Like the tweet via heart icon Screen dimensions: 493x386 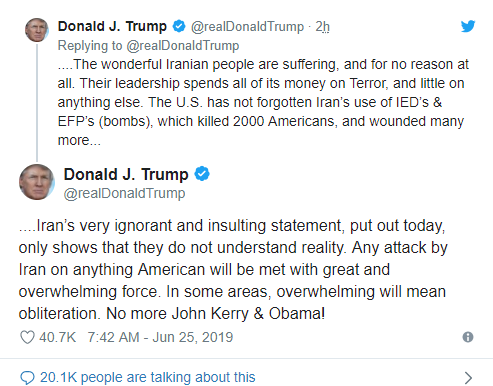click(x=27, y=337)
